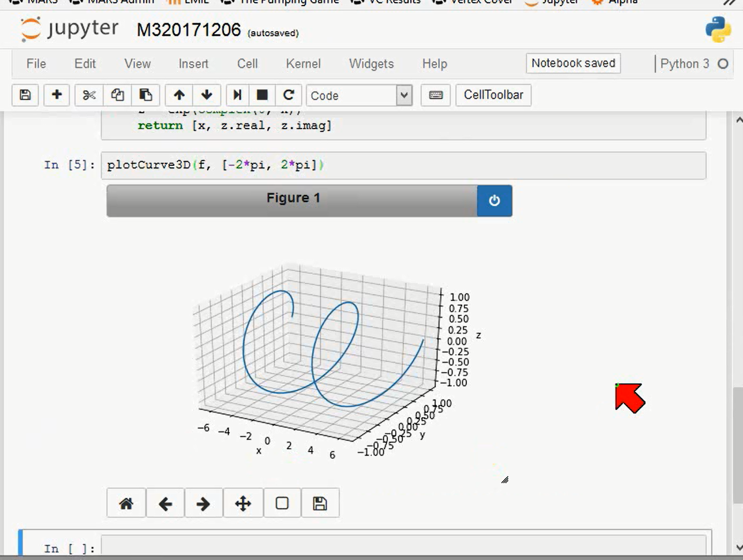743x560 pixels.
Task: Click the scrollbar down arrow
Action: [738, 548]
